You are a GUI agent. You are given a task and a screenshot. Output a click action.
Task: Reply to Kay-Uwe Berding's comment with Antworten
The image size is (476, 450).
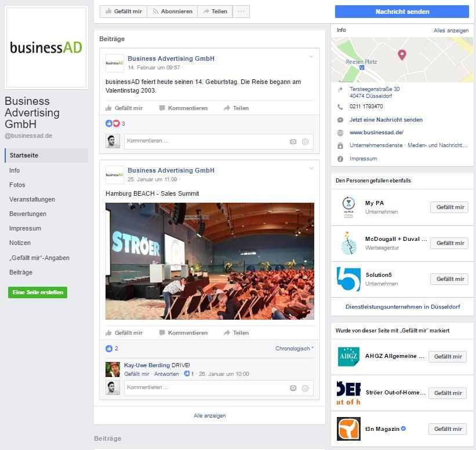pos(166,374)
